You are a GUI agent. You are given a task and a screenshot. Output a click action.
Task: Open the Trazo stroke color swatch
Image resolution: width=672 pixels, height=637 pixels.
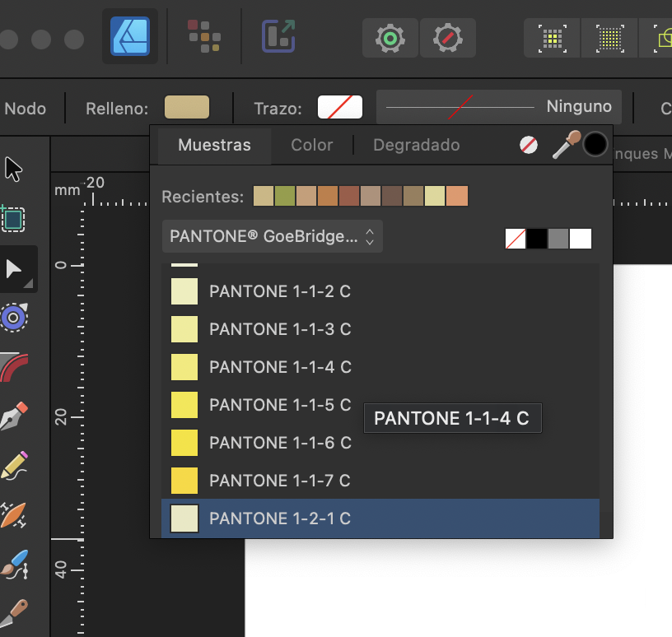click(x=340, y=107)
